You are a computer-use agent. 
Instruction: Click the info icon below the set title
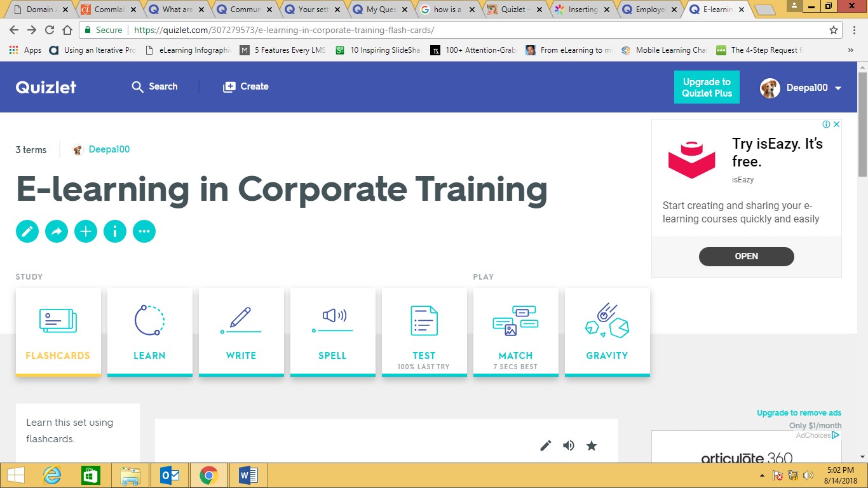pyautogui.click(x=115, y=231)
